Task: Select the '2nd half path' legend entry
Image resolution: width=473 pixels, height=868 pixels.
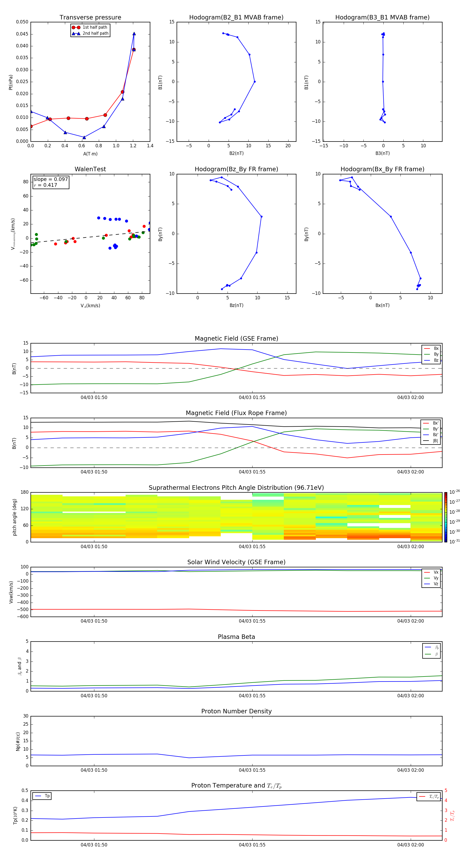Action: click(90, 33)
